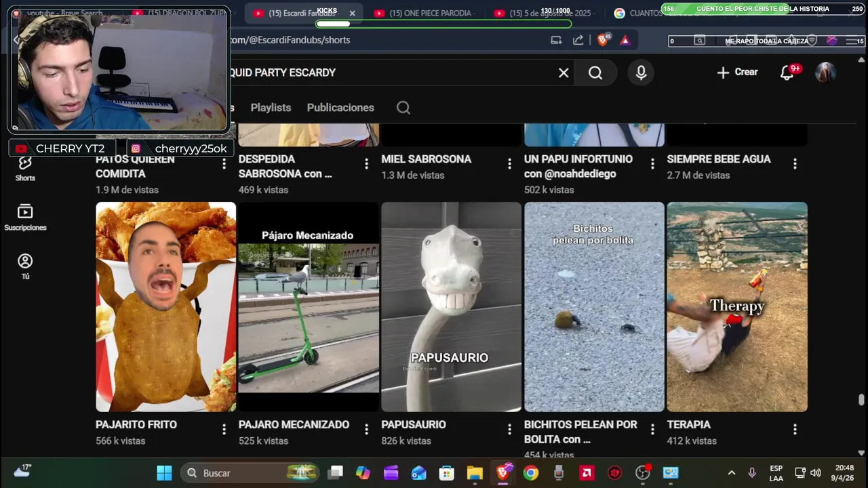Open YouTube notifications bell
This screenshot has width=868, height=488.
tap(787, 73)
